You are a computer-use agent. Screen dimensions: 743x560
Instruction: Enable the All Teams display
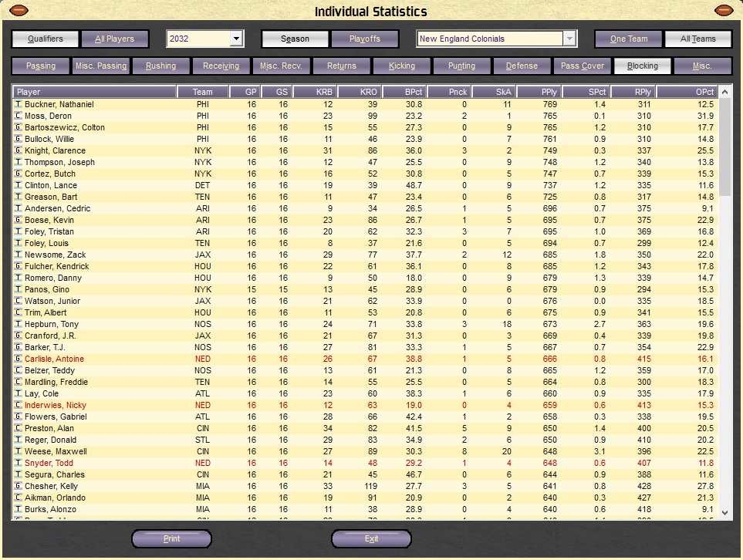[x=697, y=38]
